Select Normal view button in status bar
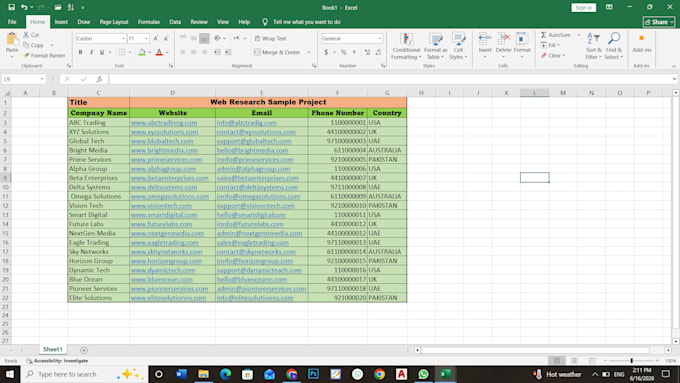680x383 pixels. (x=557, y=360)
